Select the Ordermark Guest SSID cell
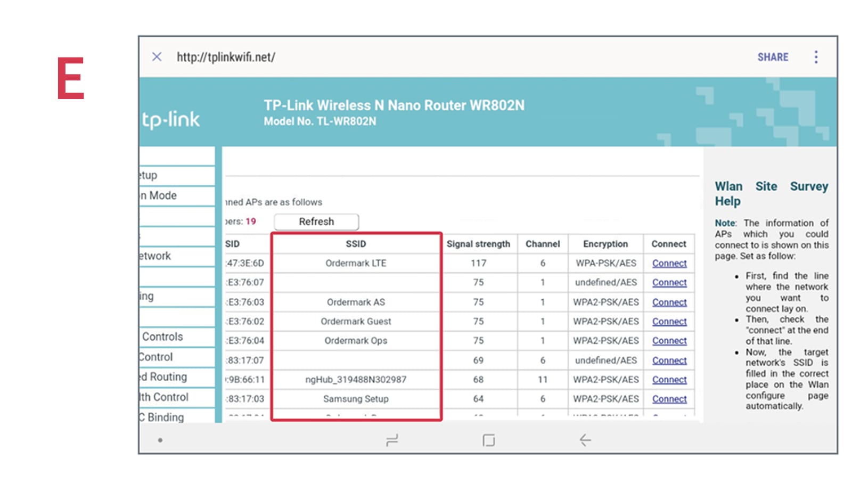 pyautogui.click(x=356, y=321)
